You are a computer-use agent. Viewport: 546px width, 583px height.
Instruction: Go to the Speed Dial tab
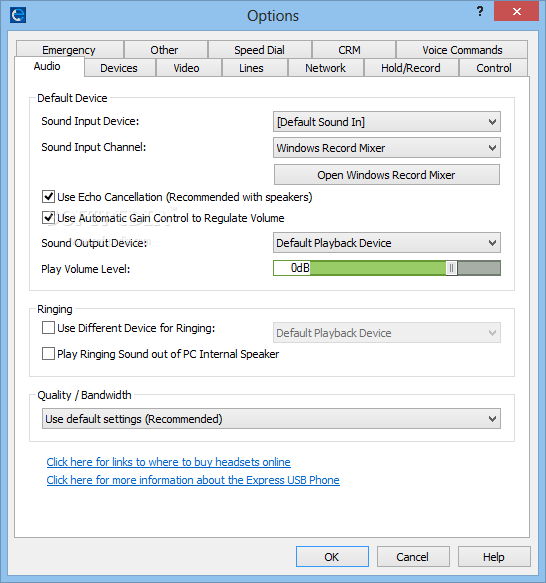[x=260, y=50]
